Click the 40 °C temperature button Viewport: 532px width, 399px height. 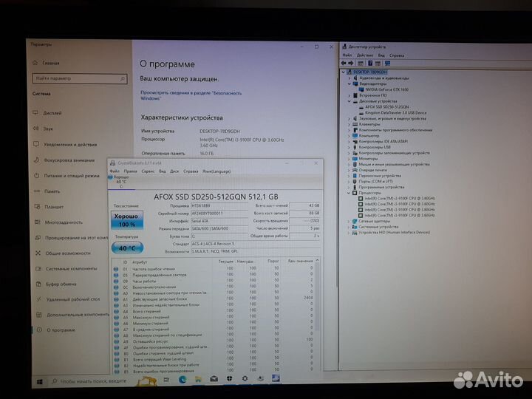(x=127, y=248)
